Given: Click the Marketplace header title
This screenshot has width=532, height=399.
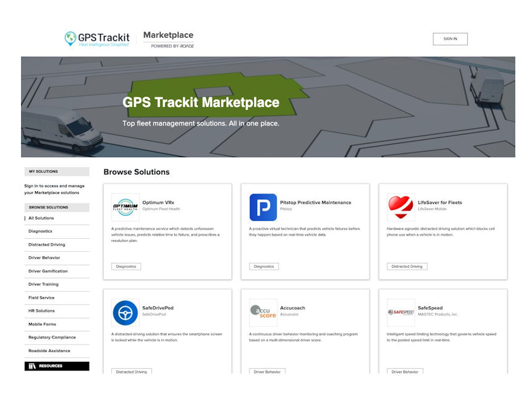Looking at the screenshot, I should click(x=168, y=35).
